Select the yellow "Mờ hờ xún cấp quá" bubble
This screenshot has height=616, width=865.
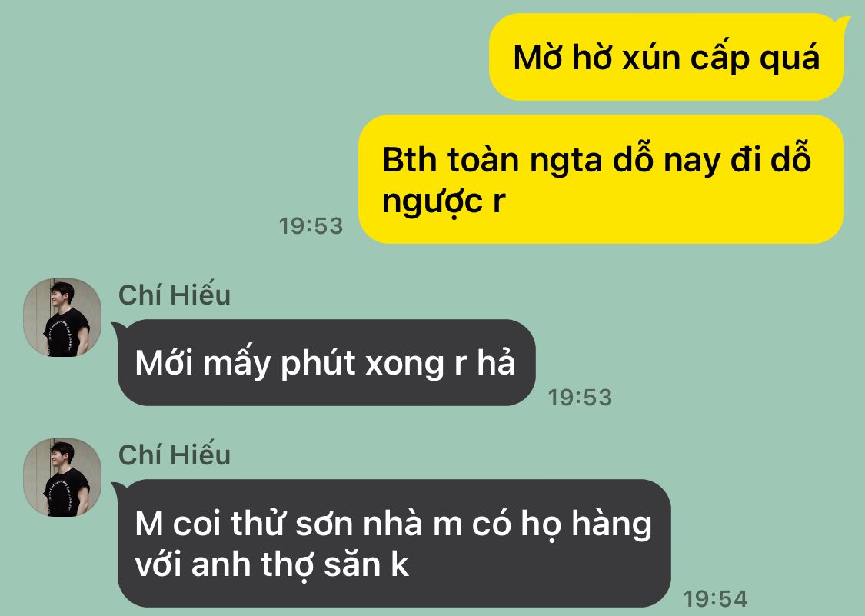pyautogui.click(x=667, y=57)
